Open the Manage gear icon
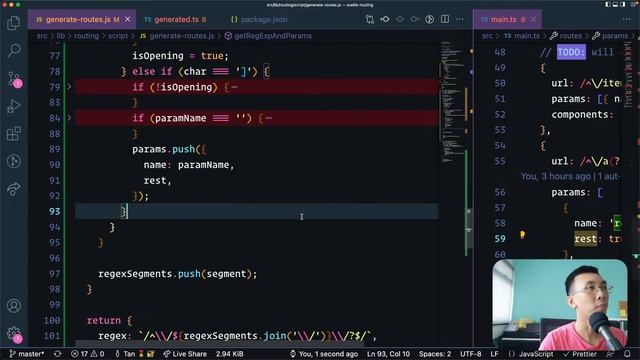 pos(15,334)
